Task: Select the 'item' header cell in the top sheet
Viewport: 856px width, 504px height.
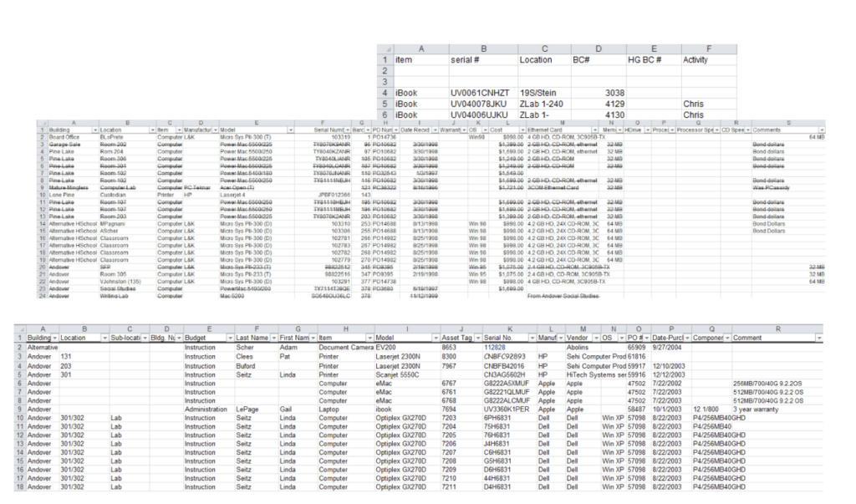Action: click(x=421, y=60)
